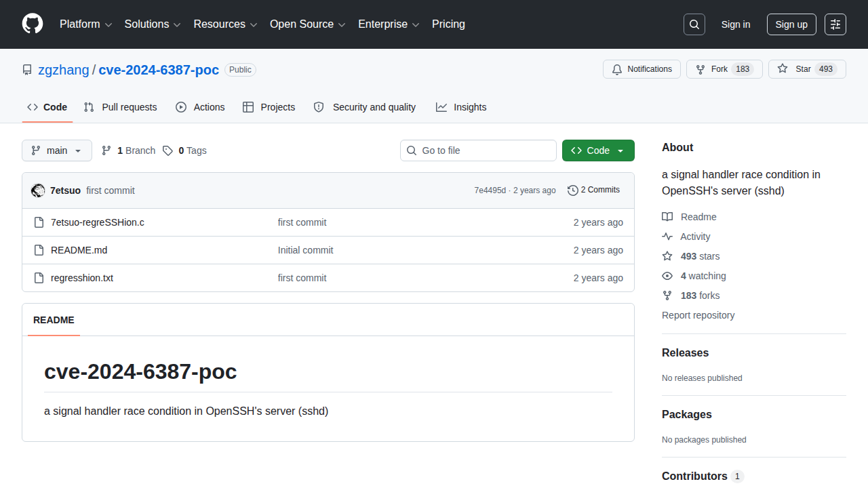Click the file icon for 7etsuo-regreSSHion.c
Viewport: 868px width, 488px height.
click(39, 222)
